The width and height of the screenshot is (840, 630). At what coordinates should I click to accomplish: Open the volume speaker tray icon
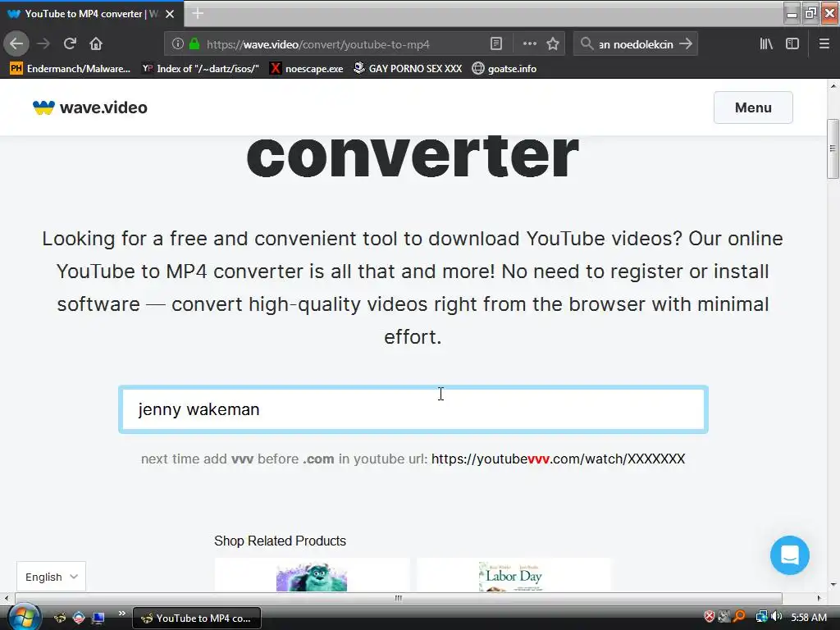(x=776, y=617)
